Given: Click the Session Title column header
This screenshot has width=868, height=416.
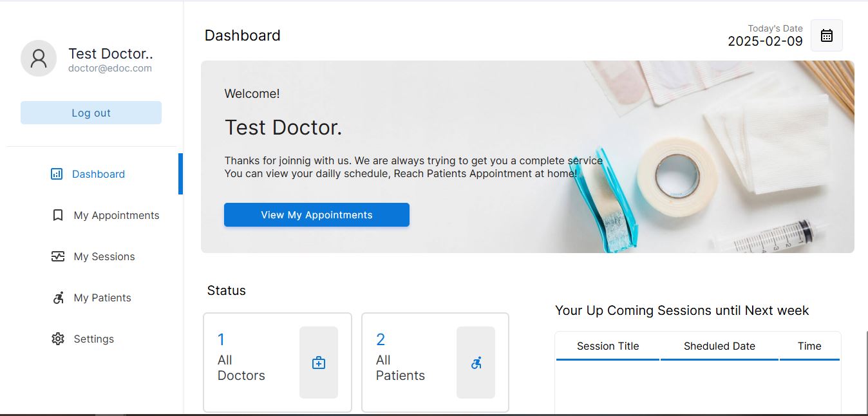Looking at the screenshot, I should coord(608,346).
